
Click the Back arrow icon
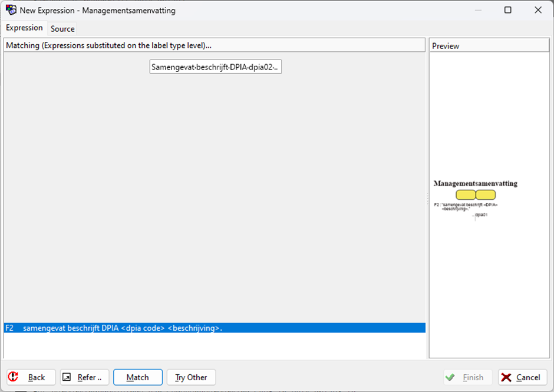tap(14, 377)
